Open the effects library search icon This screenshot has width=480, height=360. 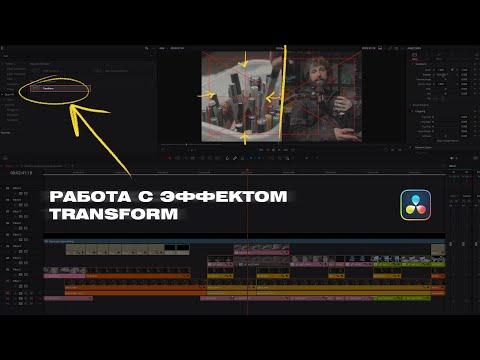click(146, 48)
